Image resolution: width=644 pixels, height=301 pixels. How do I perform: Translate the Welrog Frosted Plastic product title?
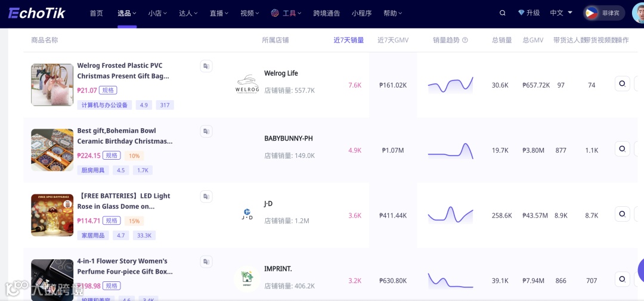pyautogui.click(x=206, y=66)
